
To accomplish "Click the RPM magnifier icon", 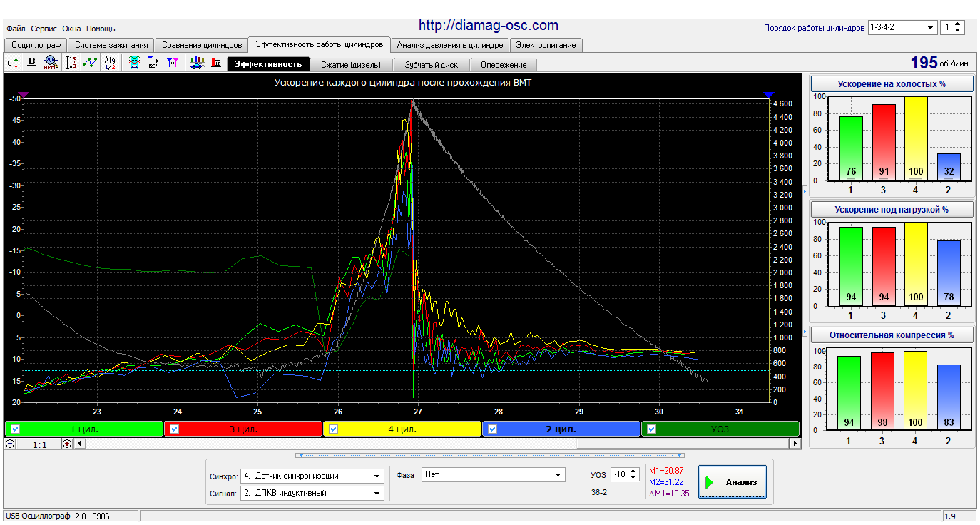I will tap(51, 63).
